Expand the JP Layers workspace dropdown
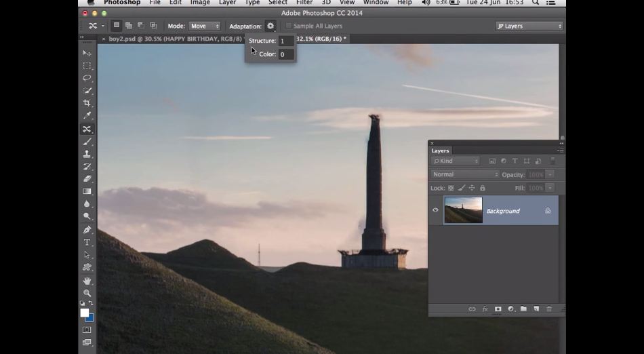This screenshot has height=354, width=644. (x=529, y=26)
